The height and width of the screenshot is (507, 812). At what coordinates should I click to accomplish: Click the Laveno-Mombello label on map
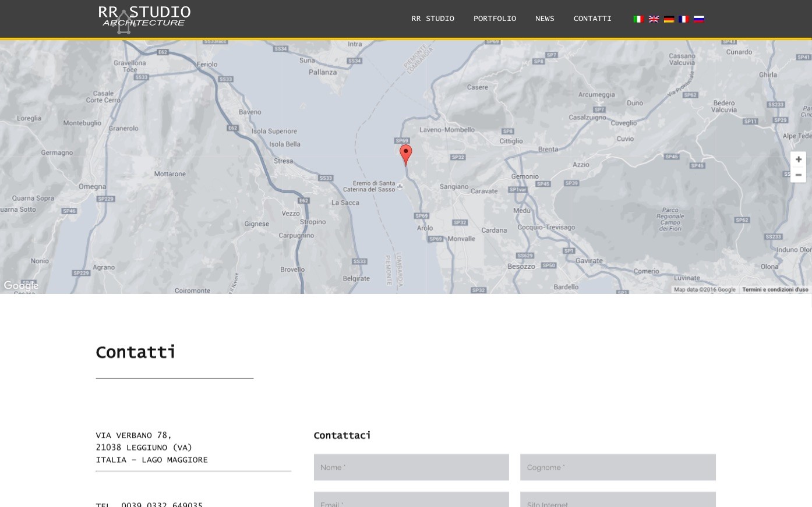pyautogui.click(x=447, y=130)
